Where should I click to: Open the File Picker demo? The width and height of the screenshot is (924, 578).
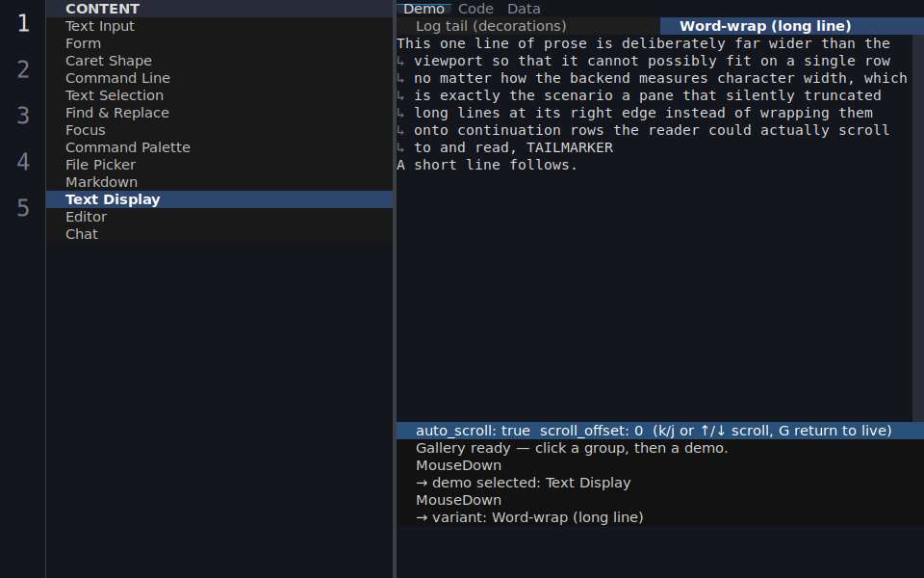(x=219, y=165)
